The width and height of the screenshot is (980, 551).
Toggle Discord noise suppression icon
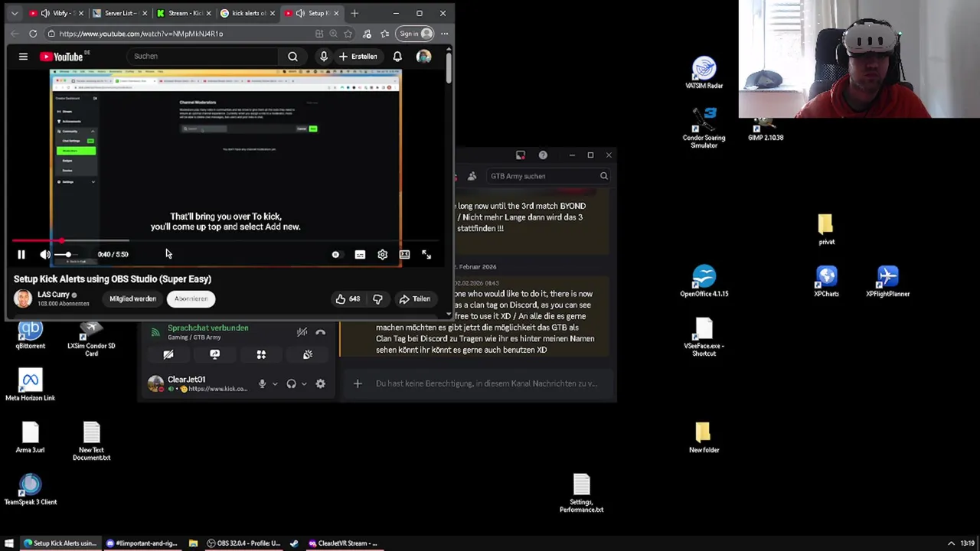coord(302,332)
